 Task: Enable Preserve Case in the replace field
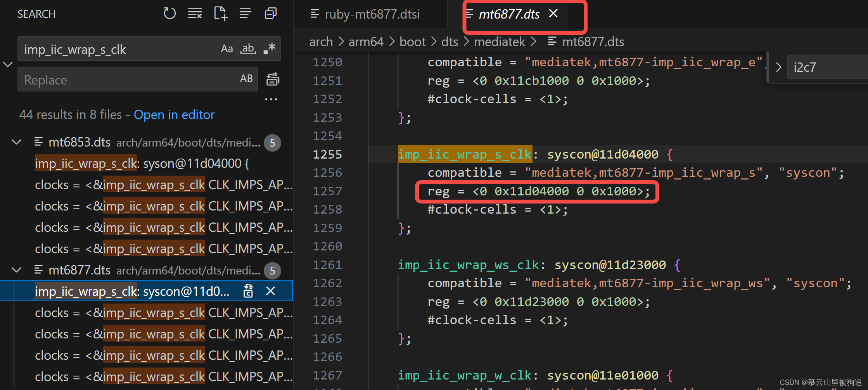click(247, 79)
